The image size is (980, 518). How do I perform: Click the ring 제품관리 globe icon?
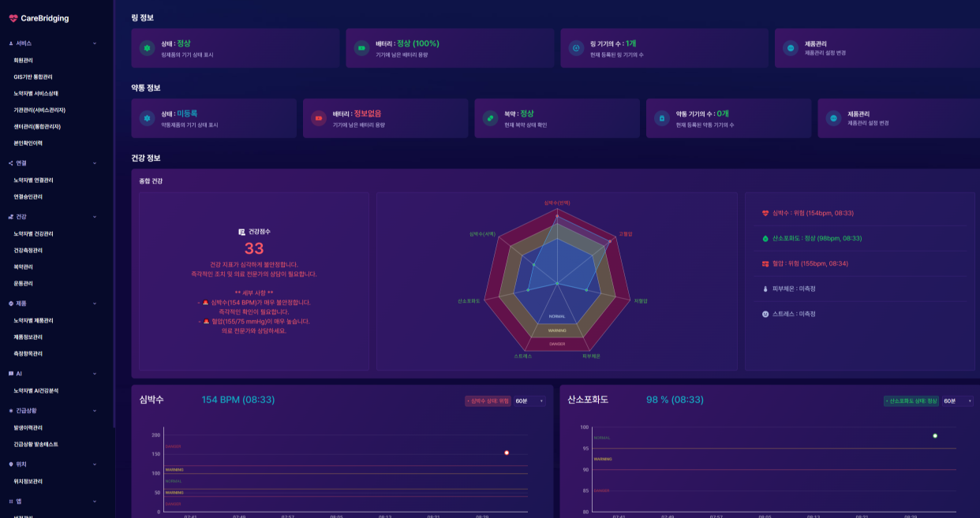click(x=790, y=48)
